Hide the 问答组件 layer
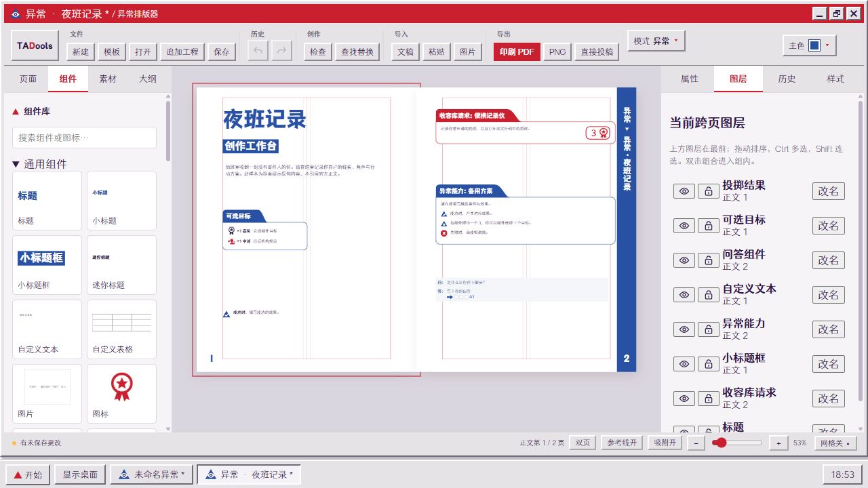This screenshot has height=488, width=868. pyautogui.click(x=684, y=260)
